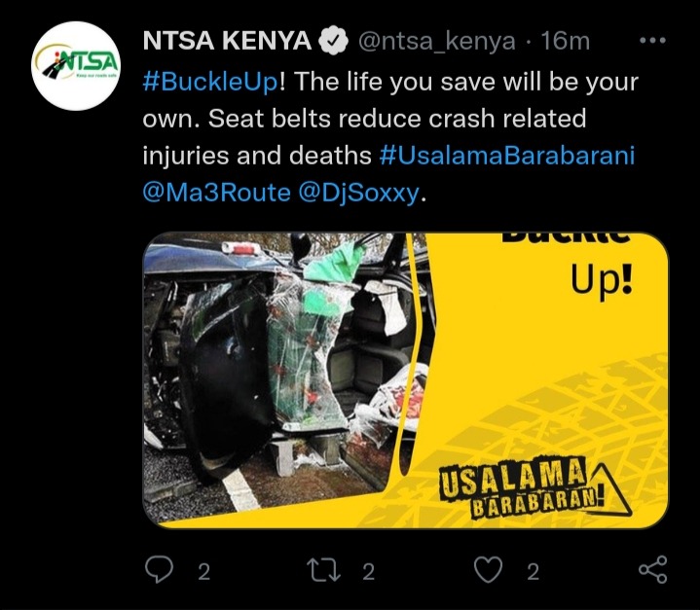
Task: Like the tweet with heart icon
Action: (x=488, y=570)
